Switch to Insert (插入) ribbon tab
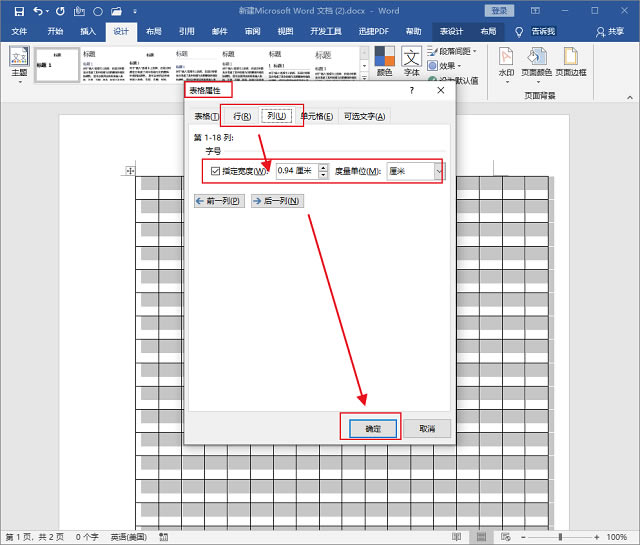The height and width of the screenshot is (545, 640). pyautogui.click(x=88, y=31)
